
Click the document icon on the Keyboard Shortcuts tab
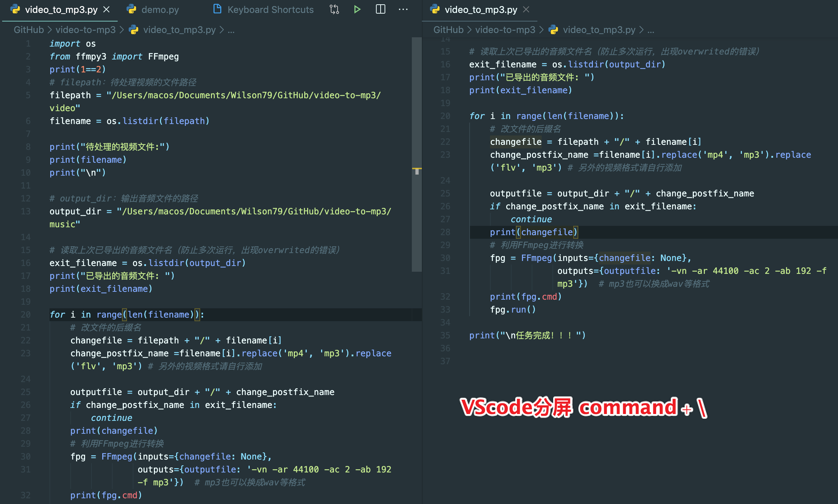tap(217, 10)
